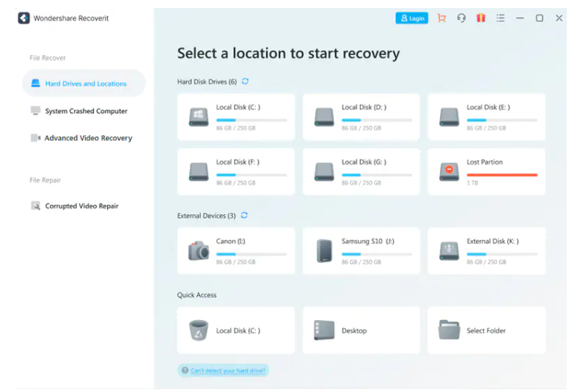This screenshot has height=392, width=588.
Task: Click the recycle bin icon in Quick Access
Action: 199,330
